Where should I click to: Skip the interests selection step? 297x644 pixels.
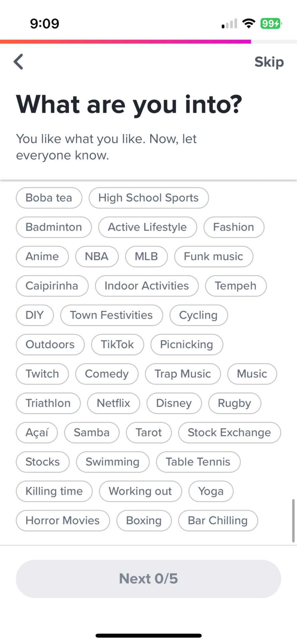coord(269,62)
